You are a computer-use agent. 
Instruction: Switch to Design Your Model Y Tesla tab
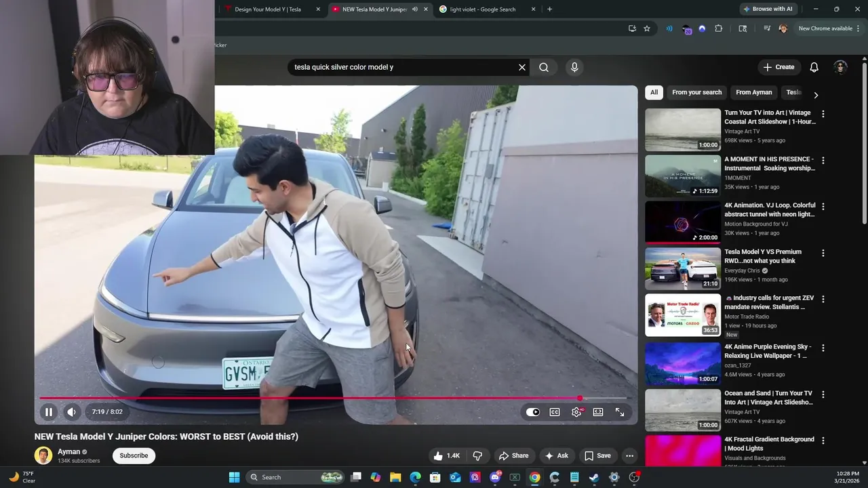pos(267,9)
